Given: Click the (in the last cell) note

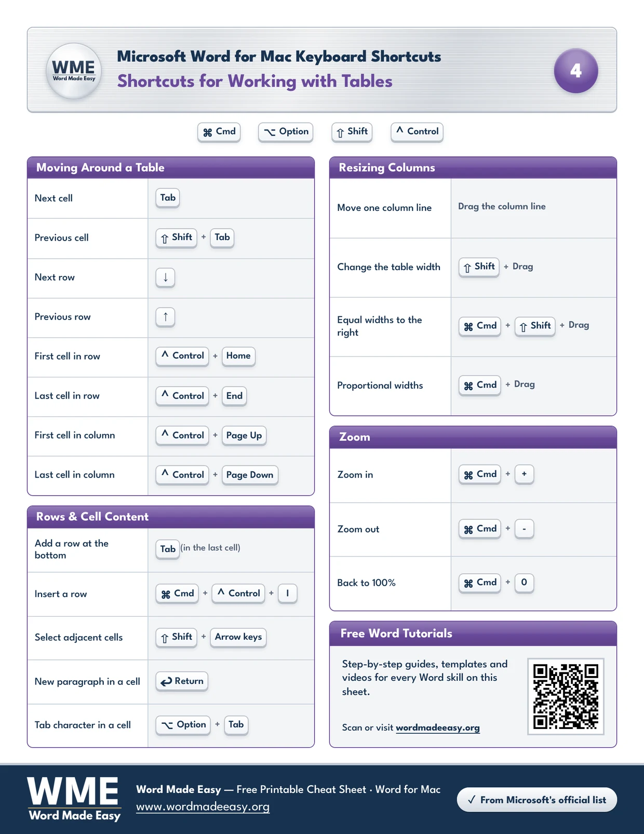Looking at the screenshot, I should click(210, 548).
